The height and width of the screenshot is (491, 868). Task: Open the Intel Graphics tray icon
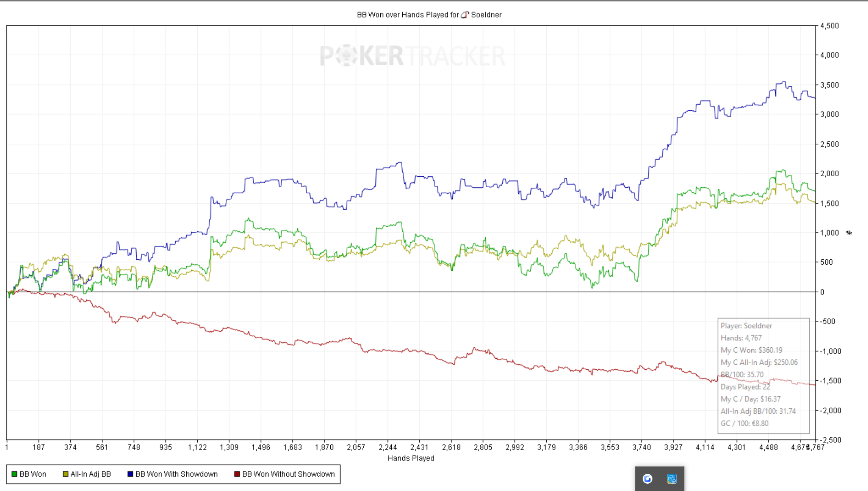point(672,479)
